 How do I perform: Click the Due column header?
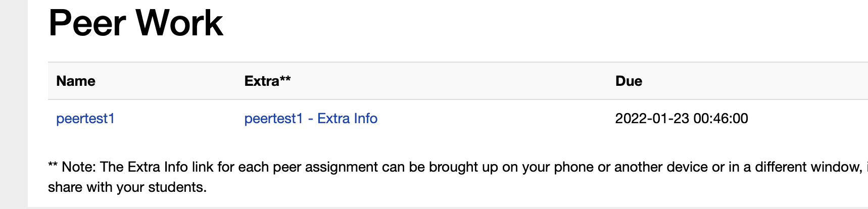point(629,81)
